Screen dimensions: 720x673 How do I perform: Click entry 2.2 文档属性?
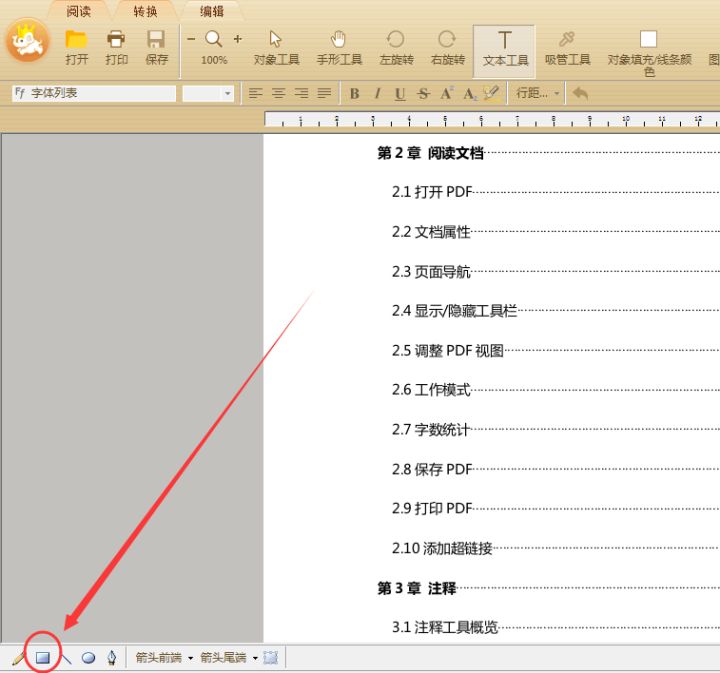[x=431, y=232]
